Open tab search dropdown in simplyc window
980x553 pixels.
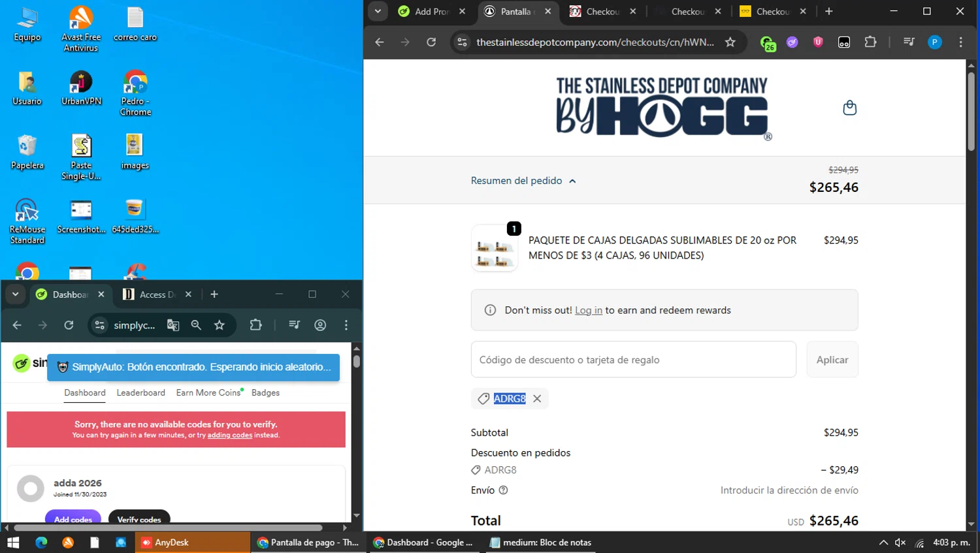tap(15, 294)
